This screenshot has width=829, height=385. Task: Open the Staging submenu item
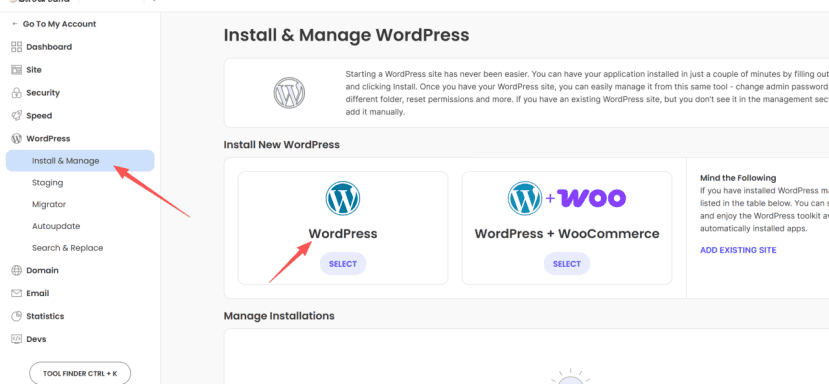click(x=48, y=183)
